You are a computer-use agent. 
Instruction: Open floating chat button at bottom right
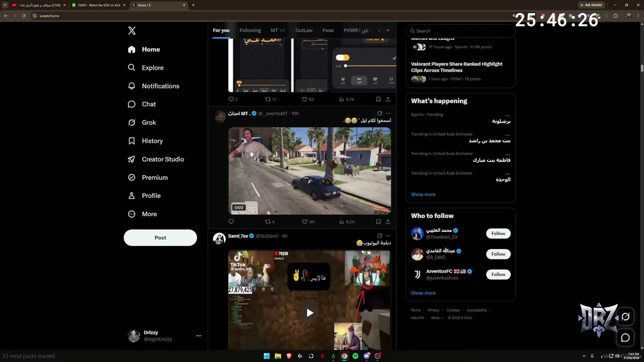625,338
